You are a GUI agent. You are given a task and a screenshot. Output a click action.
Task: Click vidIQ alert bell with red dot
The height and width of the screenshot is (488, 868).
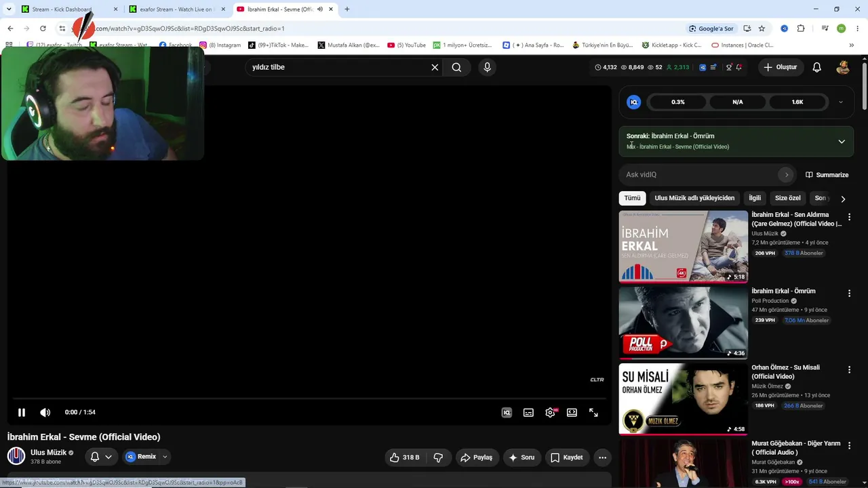[x=739, y=67]
